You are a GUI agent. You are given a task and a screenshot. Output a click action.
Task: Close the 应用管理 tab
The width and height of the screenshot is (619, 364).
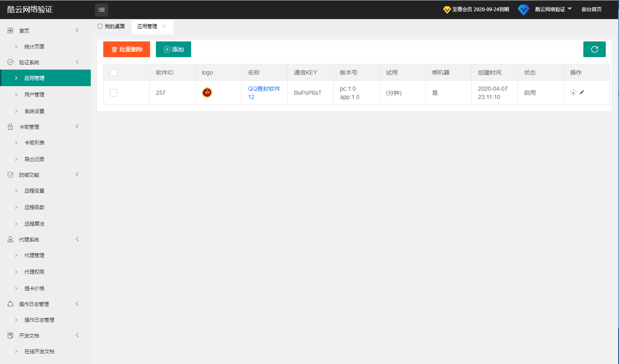tap(164, 27)
